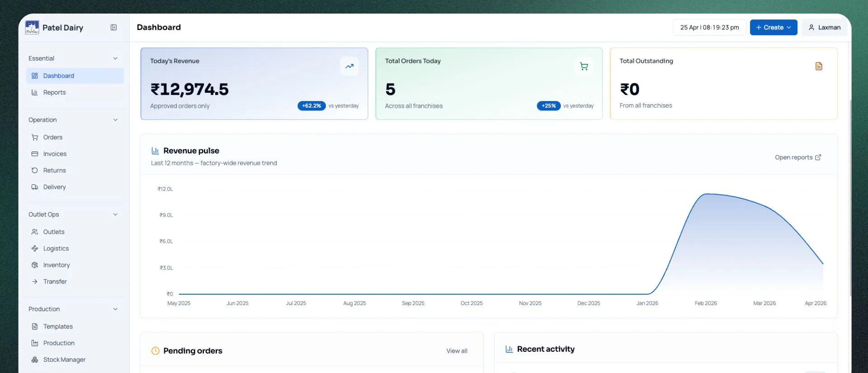Click the Delivery truck icon
868x373 pixels.
[35, 187]
